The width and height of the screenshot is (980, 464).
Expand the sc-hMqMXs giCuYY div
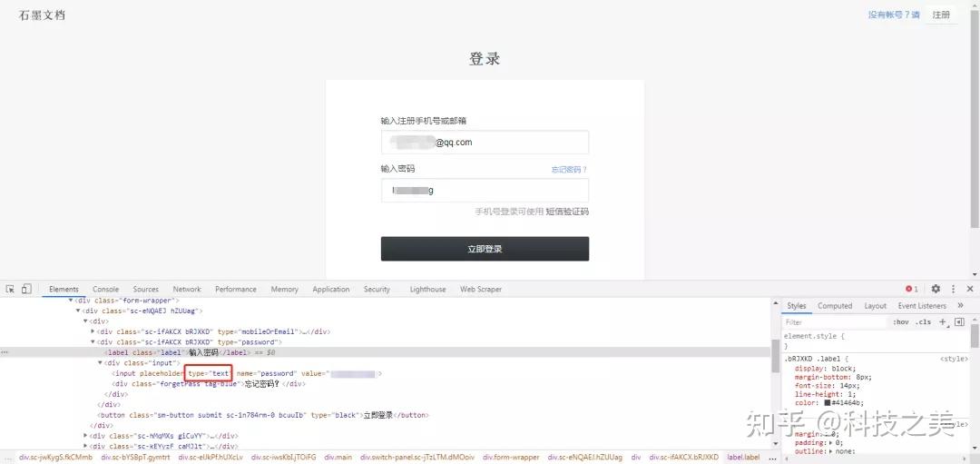click(85, 436)
